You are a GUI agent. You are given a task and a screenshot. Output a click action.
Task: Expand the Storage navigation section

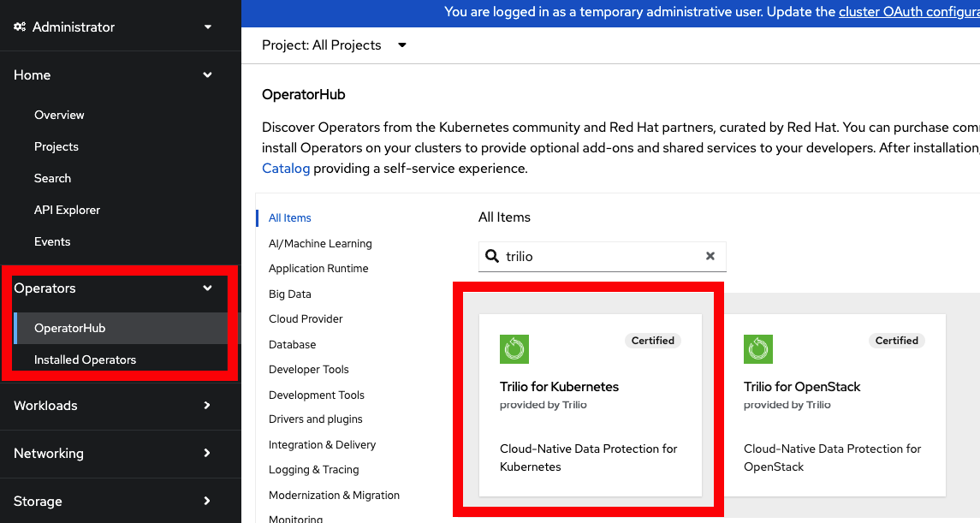pyautogui.click(x=207, y=502)
